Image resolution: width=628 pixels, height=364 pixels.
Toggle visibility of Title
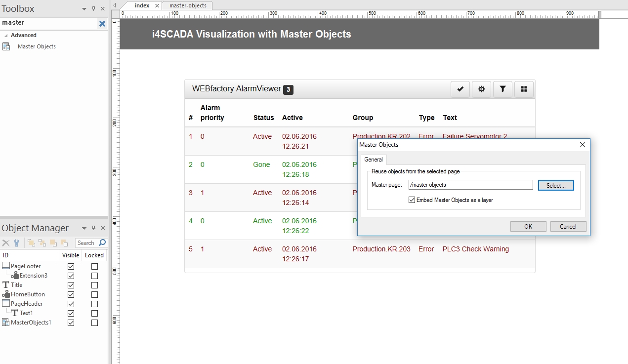click(x=71, y=285)
